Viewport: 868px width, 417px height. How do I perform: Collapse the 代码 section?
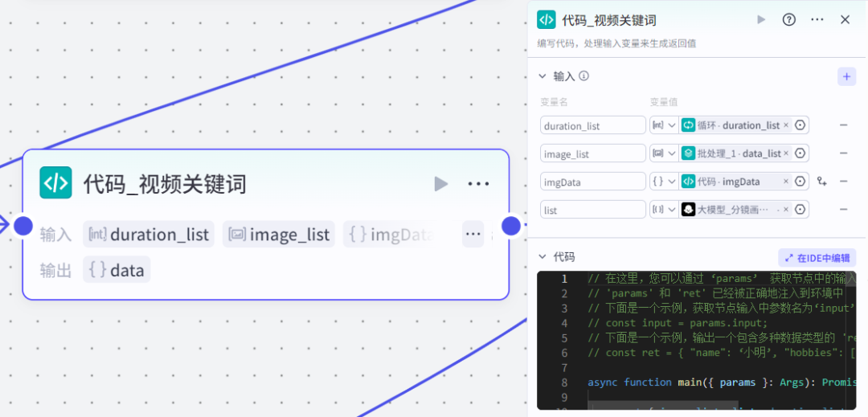click(x=542, y=256)
